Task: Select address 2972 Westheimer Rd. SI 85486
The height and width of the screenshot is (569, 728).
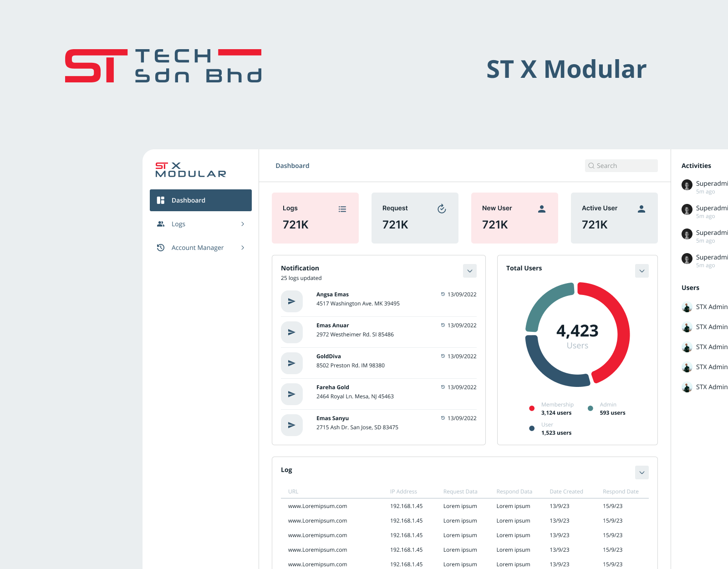Action: [x=355, y=335]
